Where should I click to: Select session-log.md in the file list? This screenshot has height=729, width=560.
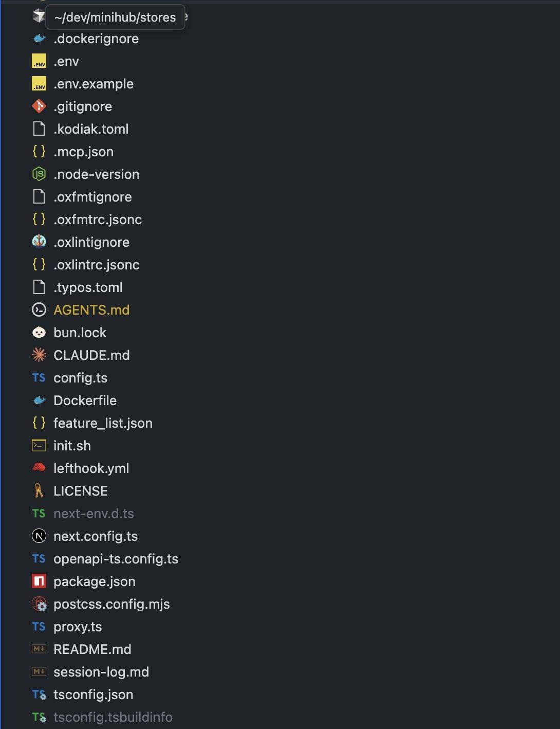click(101, 672)
